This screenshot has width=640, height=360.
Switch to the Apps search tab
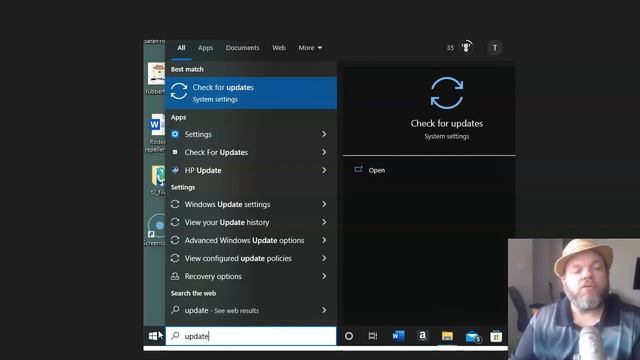click(x=205, y=48)
